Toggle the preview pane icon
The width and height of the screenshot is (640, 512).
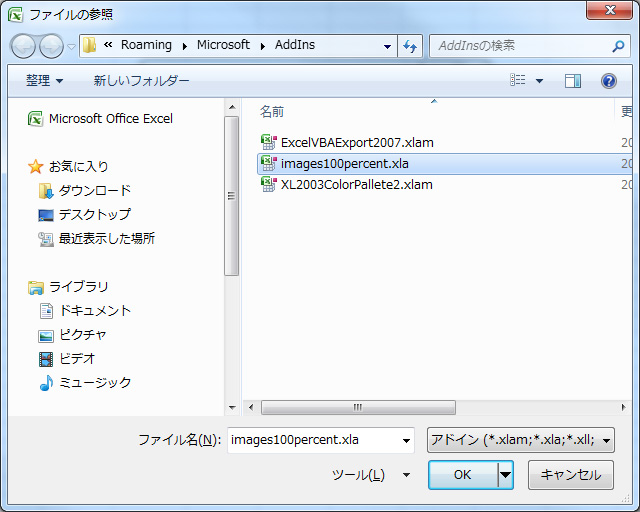pyautogui.click(x=573, y=81)
